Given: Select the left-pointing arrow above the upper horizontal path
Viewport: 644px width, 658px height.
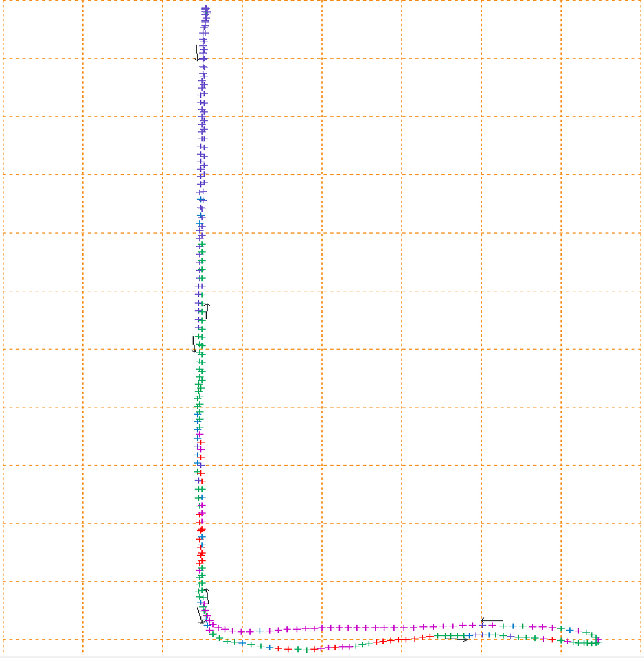Looking at the screenshot, I should 492,620.
